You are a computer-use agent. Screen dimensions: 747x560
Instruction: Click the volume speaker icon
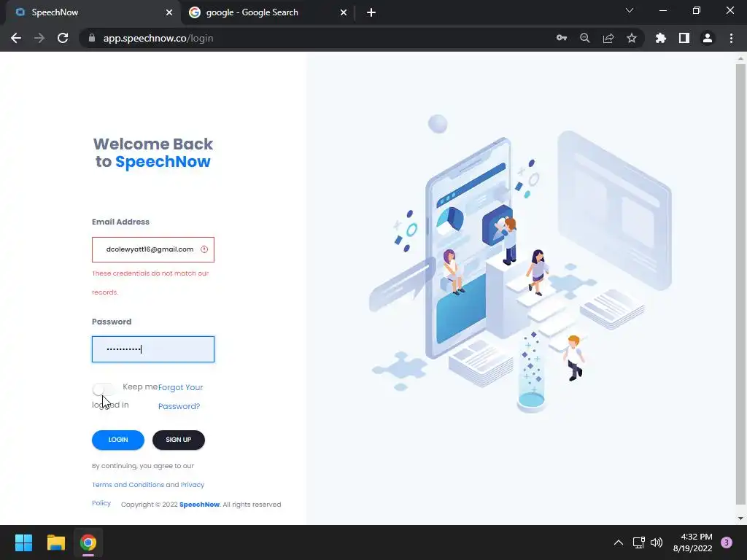click(x=657, y=542)
